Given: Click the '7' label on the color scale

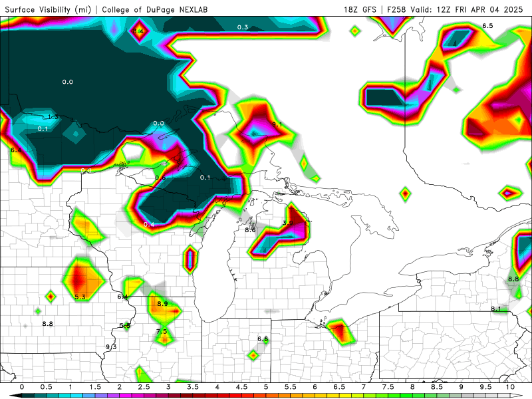Looking at the screenshot, I should tap(364, 387).
